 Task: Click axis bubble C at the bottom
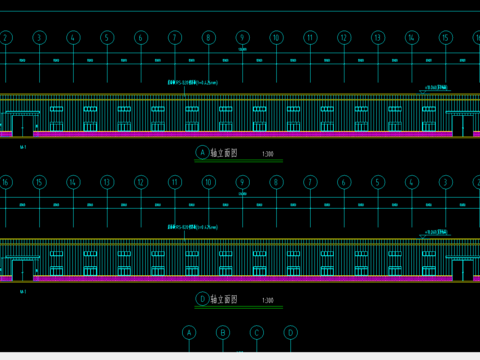coord(257,333)
